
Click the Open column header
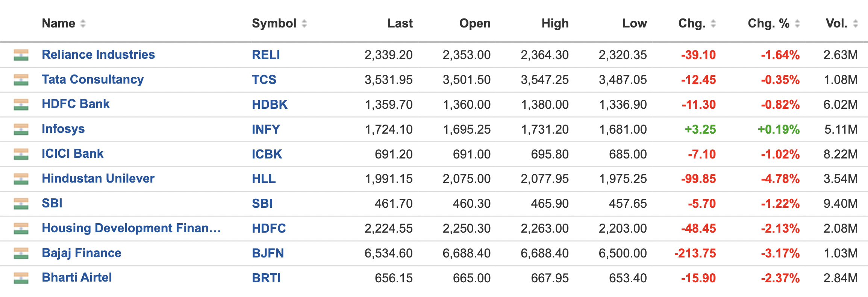475,23
